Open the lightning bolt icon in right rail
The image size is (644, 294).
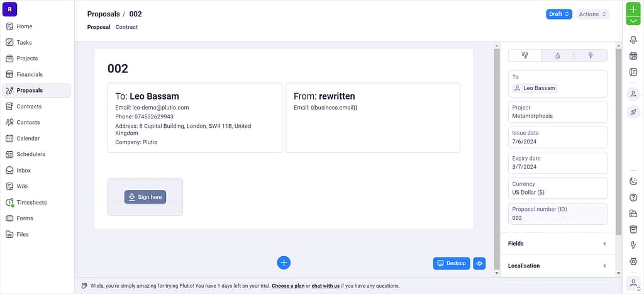633,245
